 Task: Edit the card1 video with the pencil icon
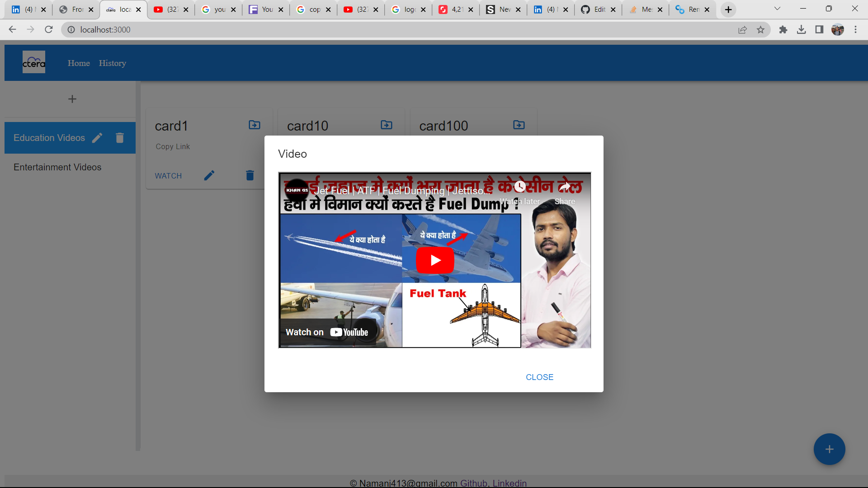tap(209, 175)
